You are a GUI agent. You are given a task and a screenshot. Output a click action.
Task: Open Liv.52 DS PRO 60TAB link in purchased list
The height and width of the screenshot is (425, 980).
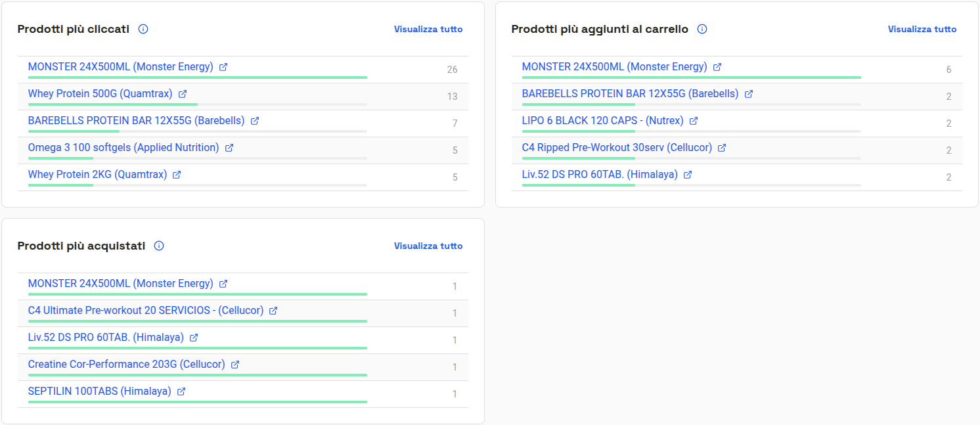point(106,337)
